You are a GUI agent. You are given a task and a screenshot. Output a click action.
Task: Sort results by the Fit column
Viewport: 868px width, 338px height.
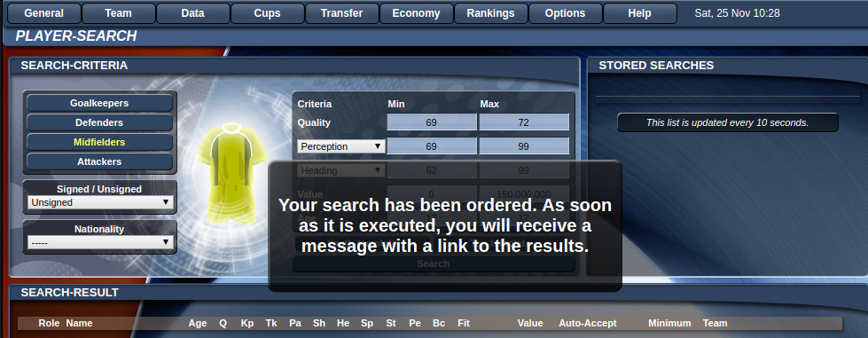pyautogui.click(x=464, y=323)
